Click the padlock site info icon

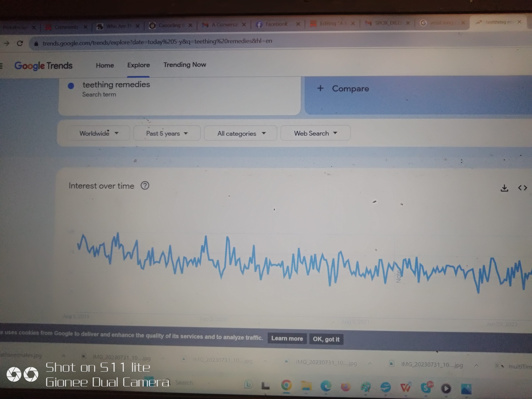[36, 43]
